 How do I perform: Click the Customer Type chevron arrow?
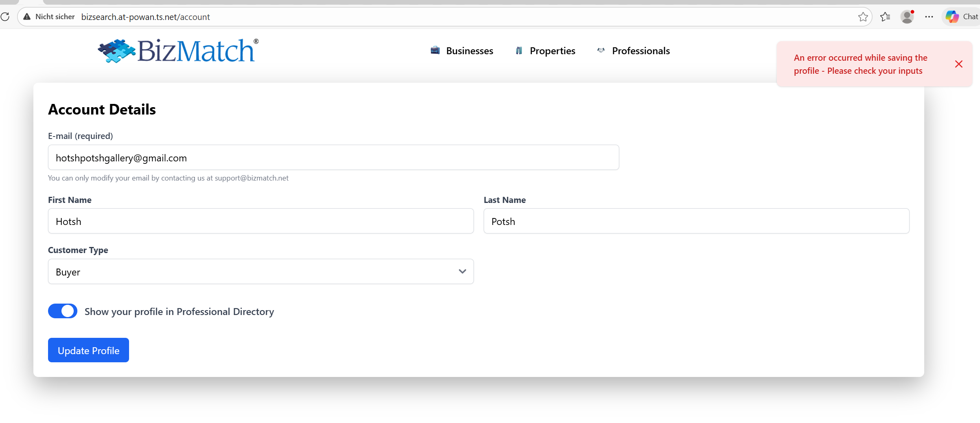pos(462,271)
